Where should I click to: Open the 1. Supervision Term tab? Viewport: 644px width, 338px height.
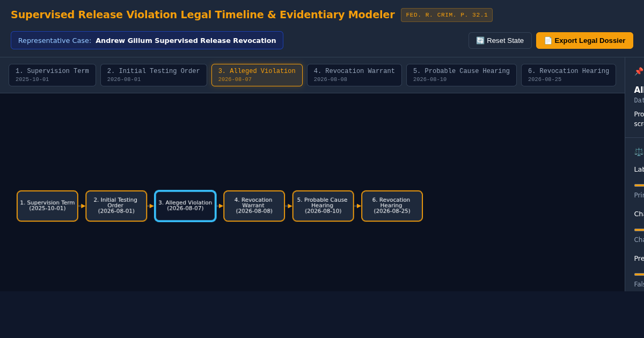coord(52,75)
